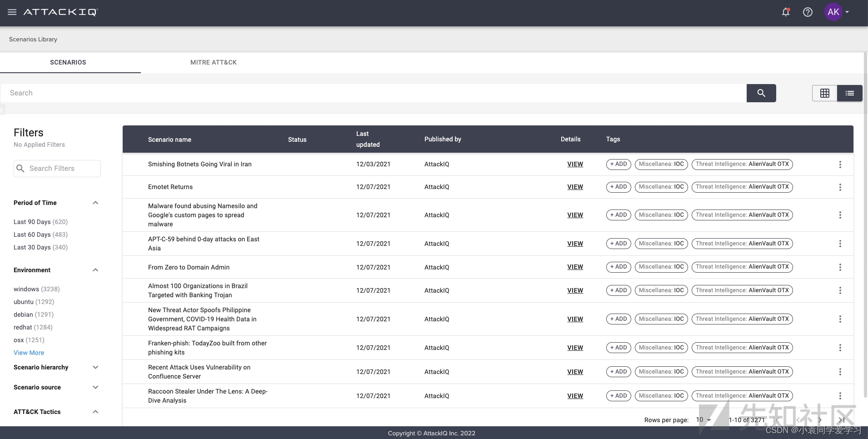Open the rows per page dropdown
Image resolution: width=868 pixels, height=439 pixels.
pyautogui.click(x=703, y=420)
